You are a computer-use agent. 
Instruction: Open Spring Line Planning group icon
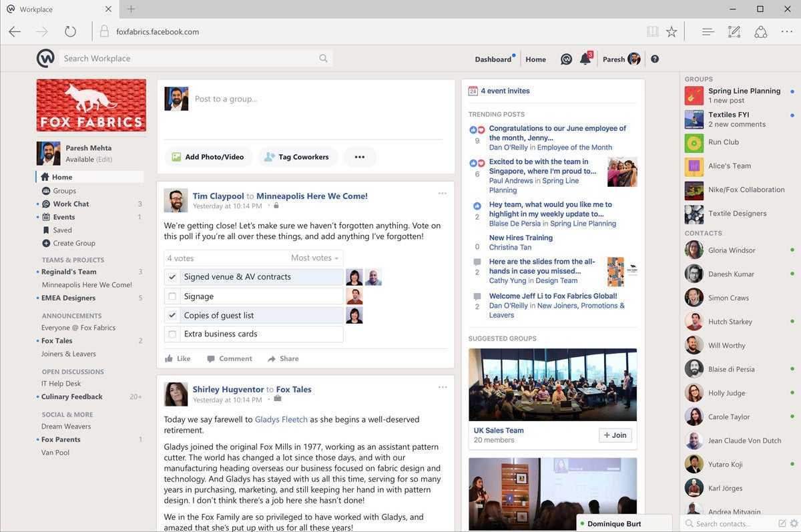pos(694,95)
